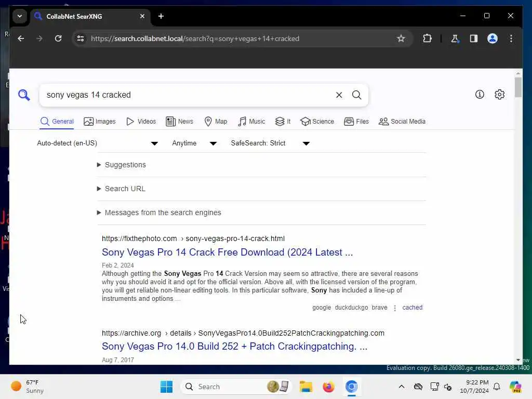Open SearXNG about info icon
532x399 pixels.
coord(480,95)
